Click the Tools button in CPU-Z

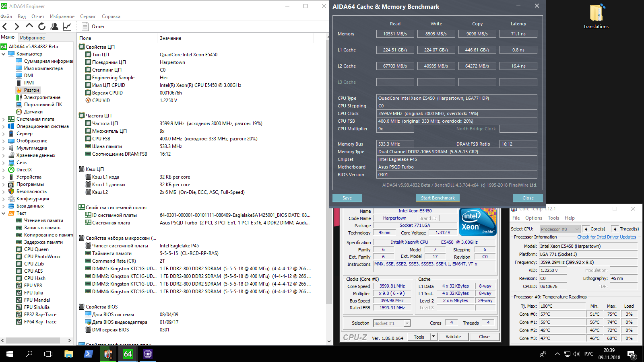419,337
